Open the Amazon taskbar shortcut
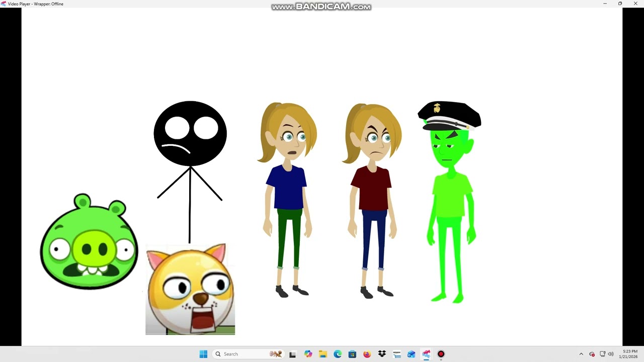Image resolution: width=644 pixels, height=362 pixels. 396,354
